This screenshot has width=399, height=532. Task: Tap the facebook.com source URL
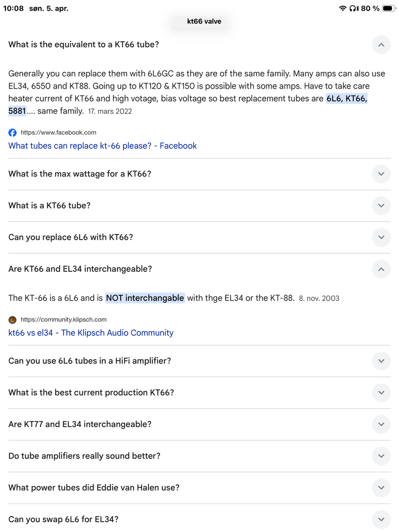pyautogui.click(x=59, y=133)
